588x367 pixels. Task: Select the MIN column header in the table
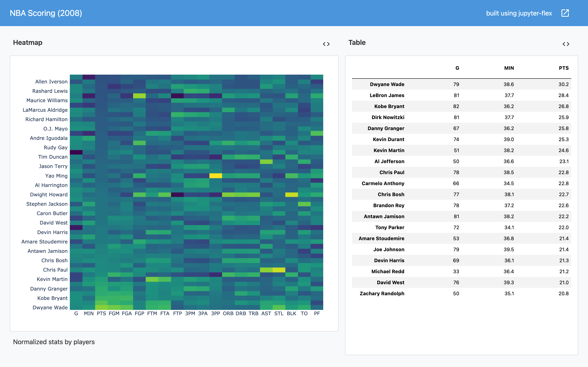pos(509,68)
